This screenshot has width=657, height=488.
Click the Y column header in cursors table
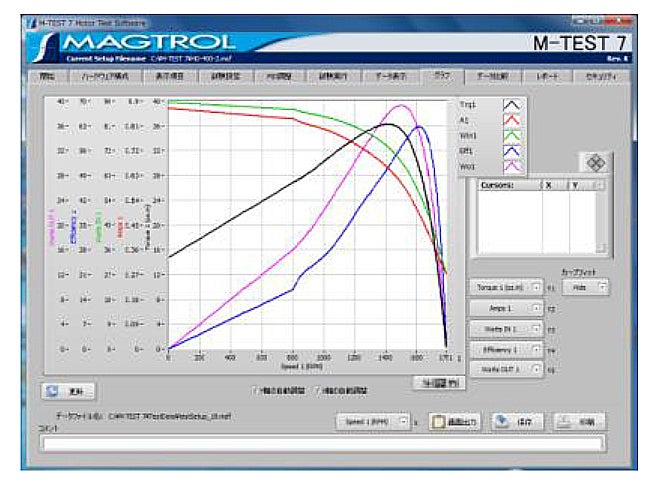[582, 185]
